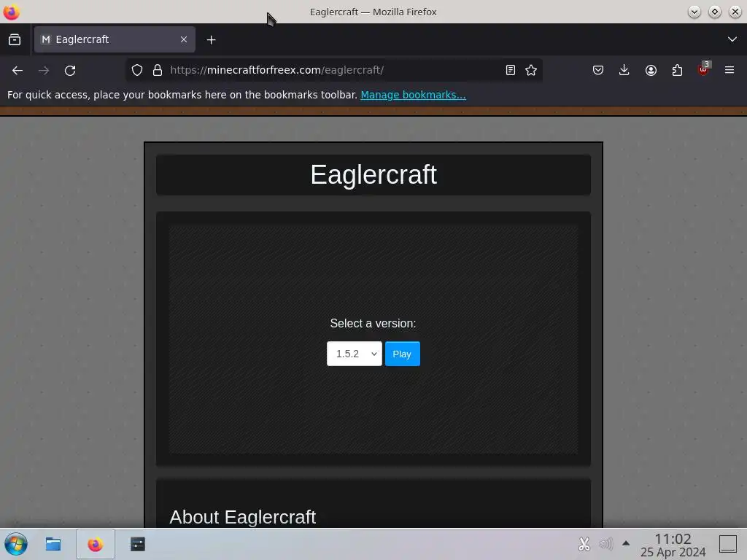
Task: Switch to Firefox in the taskbar
Action: point(96,544)
